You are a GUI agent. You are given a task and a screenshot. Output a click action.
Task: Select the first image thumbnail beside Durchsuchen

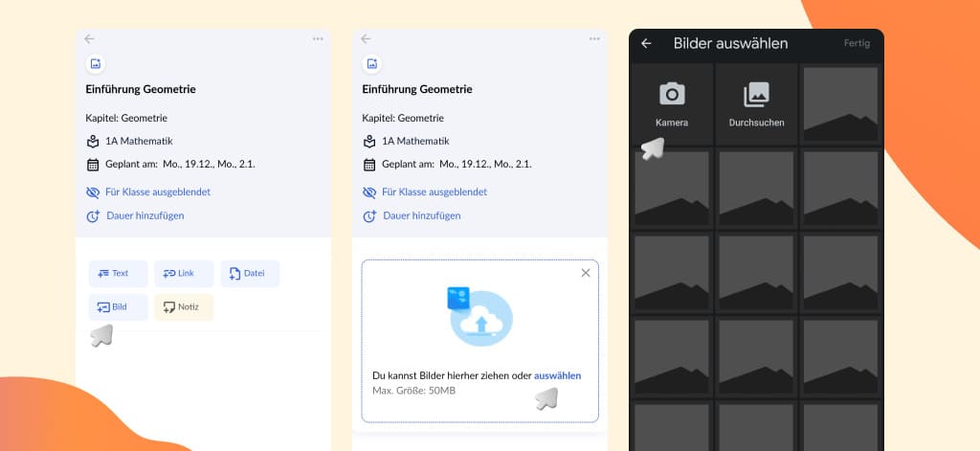tap(840, 103)
